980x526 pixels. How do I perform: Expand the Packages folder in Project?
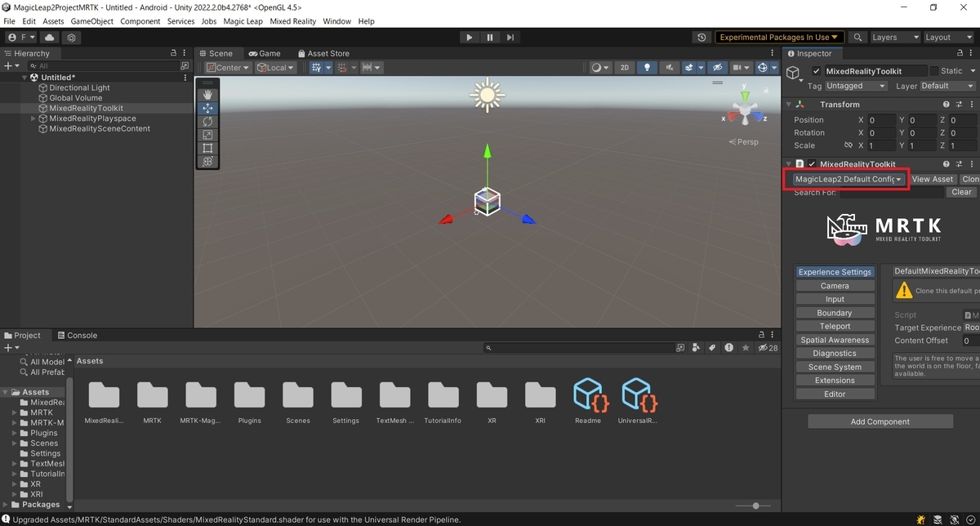tap(5, 505)
